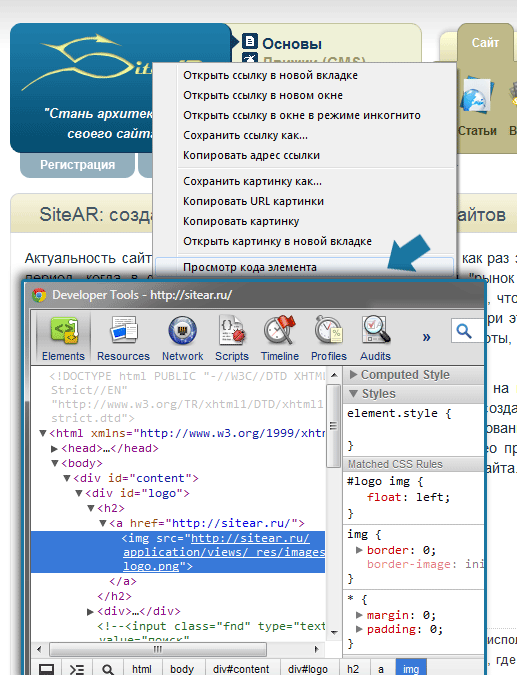The width and height of the screenshot is (517, 675).
Task: Collapse the body node in the DOM tree
Action: 55,464
